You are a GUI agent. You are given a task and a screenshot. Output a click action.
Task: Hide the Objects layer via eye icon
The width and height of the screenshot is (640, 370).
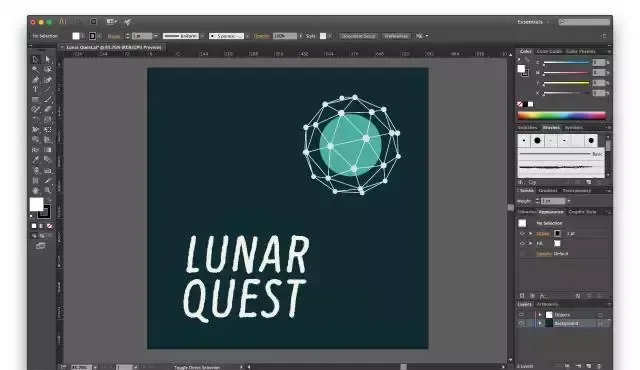521,315
